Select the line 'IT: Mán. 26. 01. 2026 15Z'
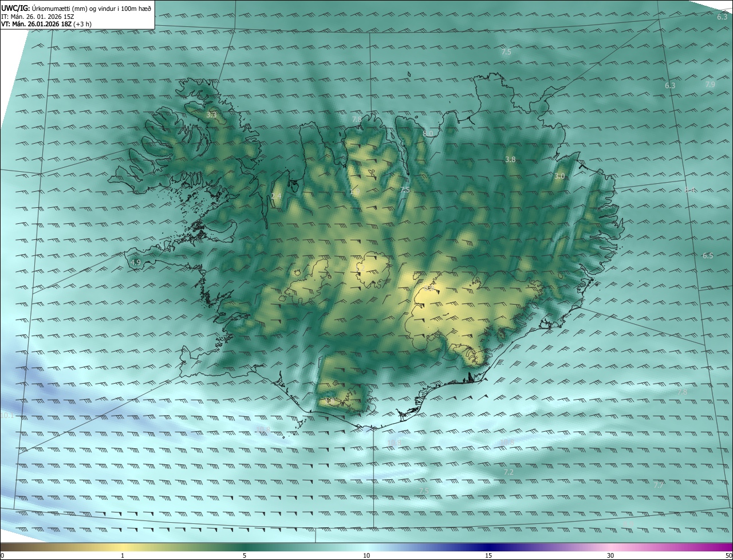Image resolution: width=733 pixels, height=560 pixels. [38, 16]
